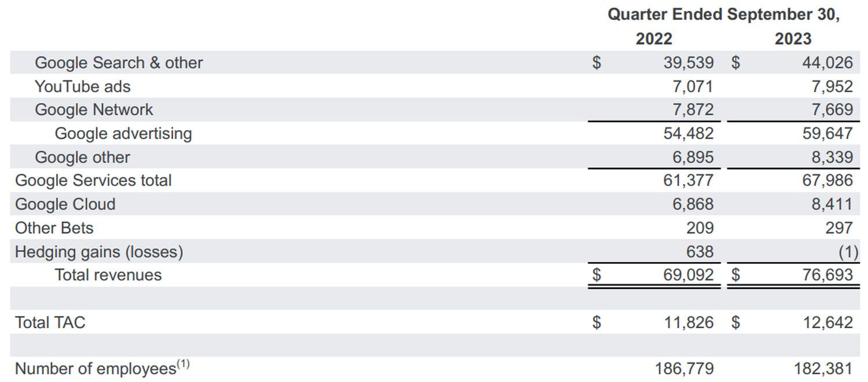Select the Quarter Ended September 30 heading
The image size is (868, 382).
click(723, 14)
